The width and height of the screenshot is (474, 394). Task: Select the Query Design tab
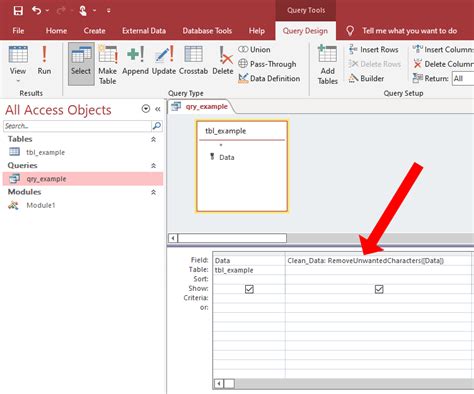click(x=305, y=31)
